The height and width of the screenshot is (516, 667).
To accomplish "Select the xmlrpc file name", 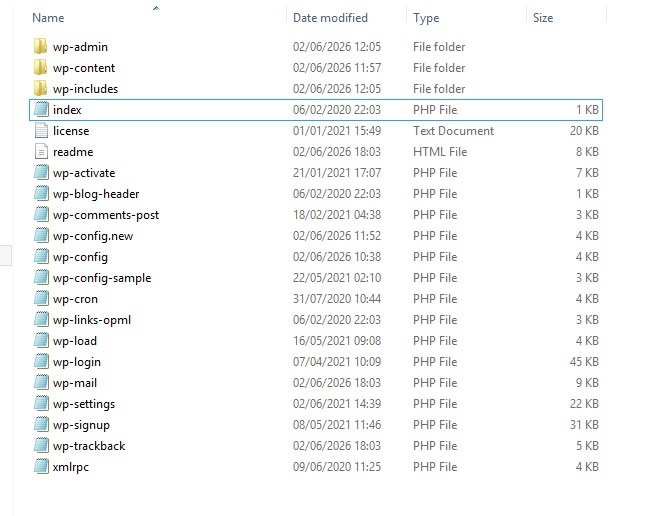I will tap(71, 467).
